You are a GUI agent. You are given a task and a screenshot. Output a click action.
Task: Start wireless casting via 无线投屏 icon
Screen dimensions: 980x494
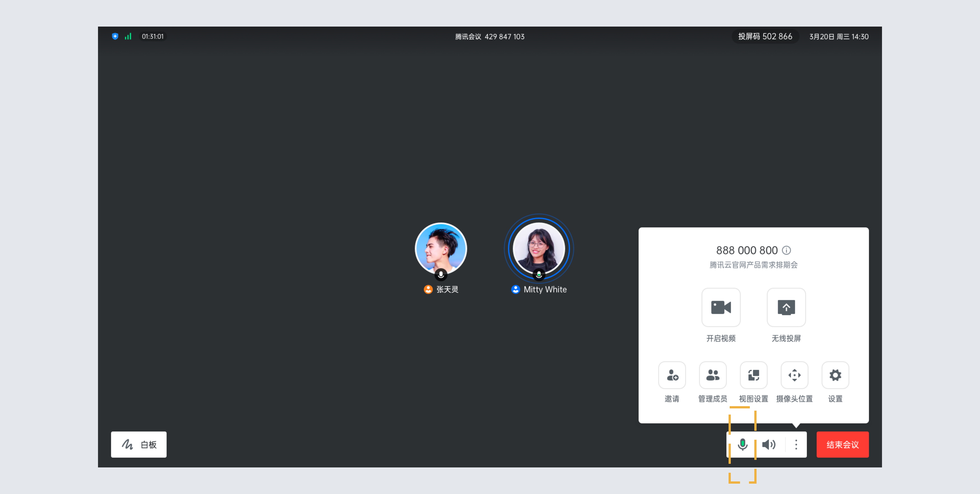(786, 307)
